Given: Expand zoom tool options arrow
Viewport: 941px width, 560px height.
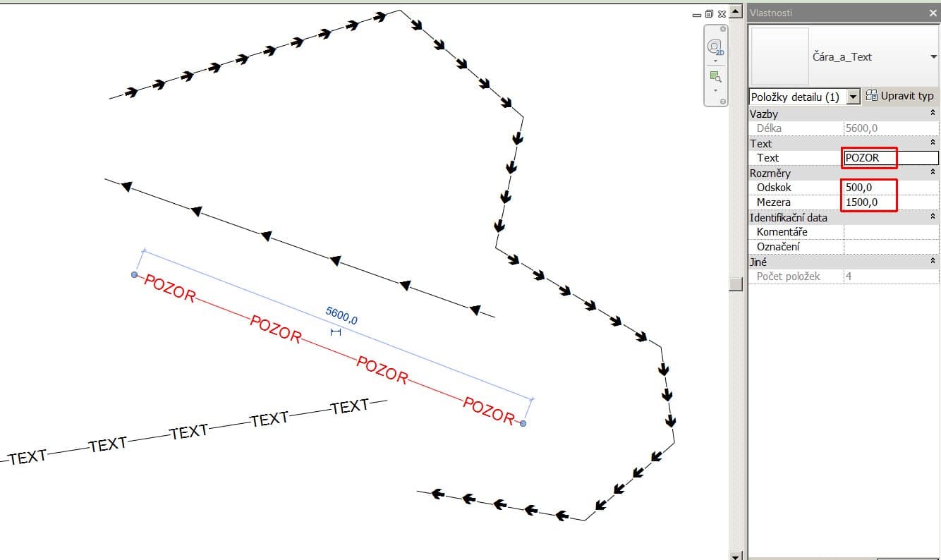Looking at the screenshot, I should coord(715,90).
